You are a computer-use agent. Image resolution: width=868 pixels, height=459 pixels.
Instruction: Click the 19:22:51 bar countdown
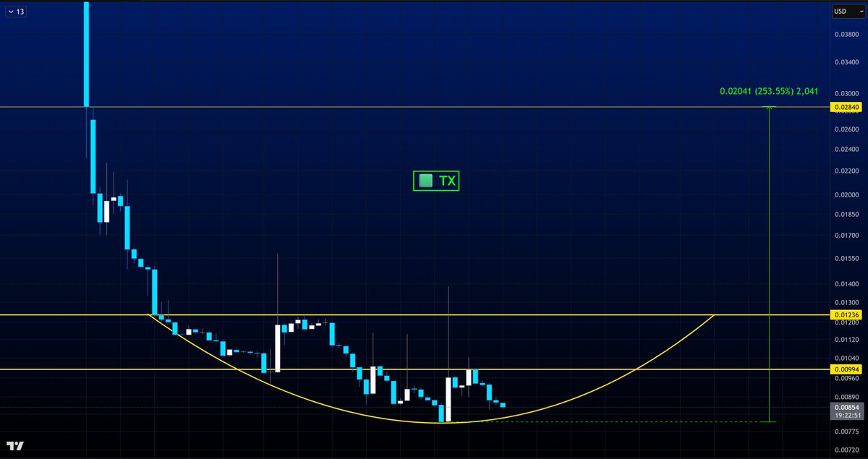click(x=846, y=416)
